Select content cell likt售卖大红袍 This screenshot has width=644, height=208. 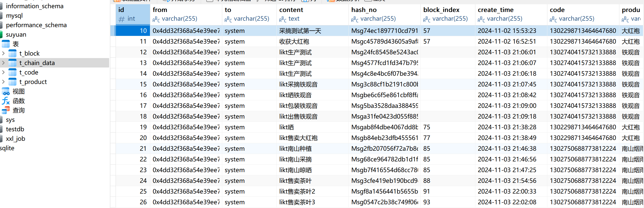(312, 138)
